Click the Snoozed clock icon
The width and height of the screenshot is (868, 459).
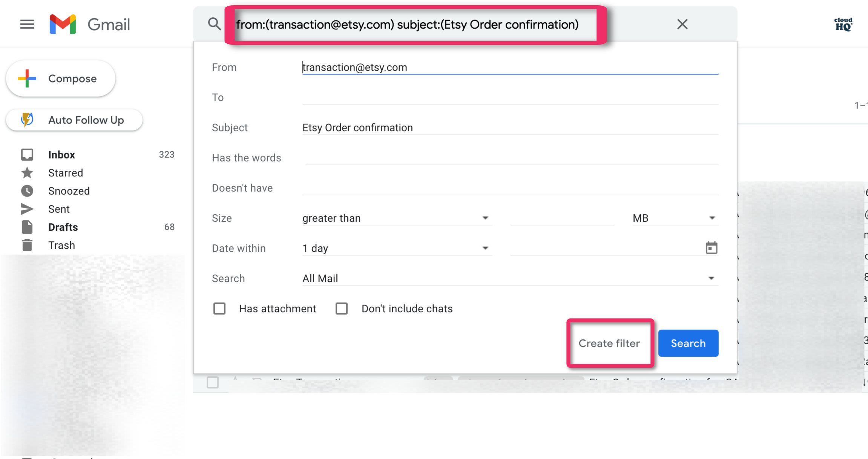click(27, 191)
